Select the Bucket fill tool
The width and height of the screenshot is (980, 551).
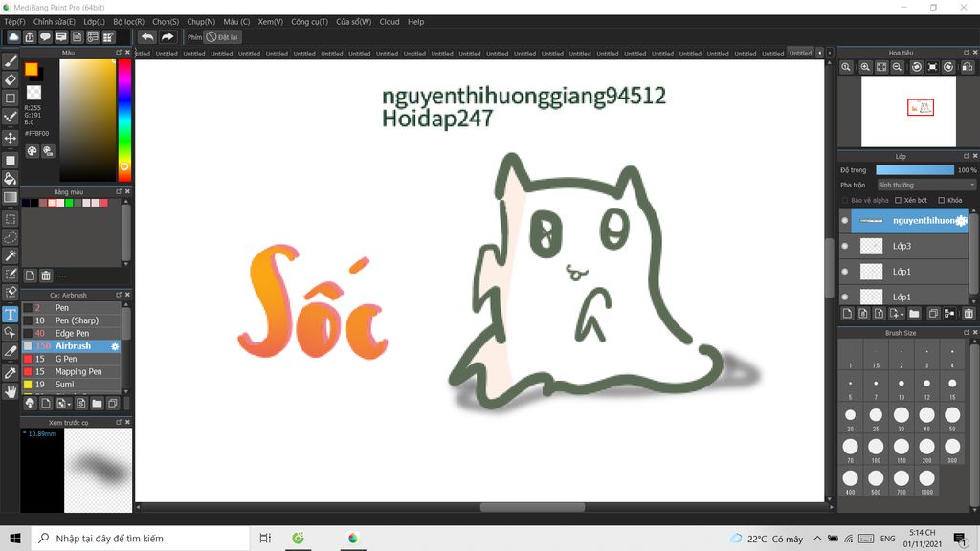[x=11, y=179]
